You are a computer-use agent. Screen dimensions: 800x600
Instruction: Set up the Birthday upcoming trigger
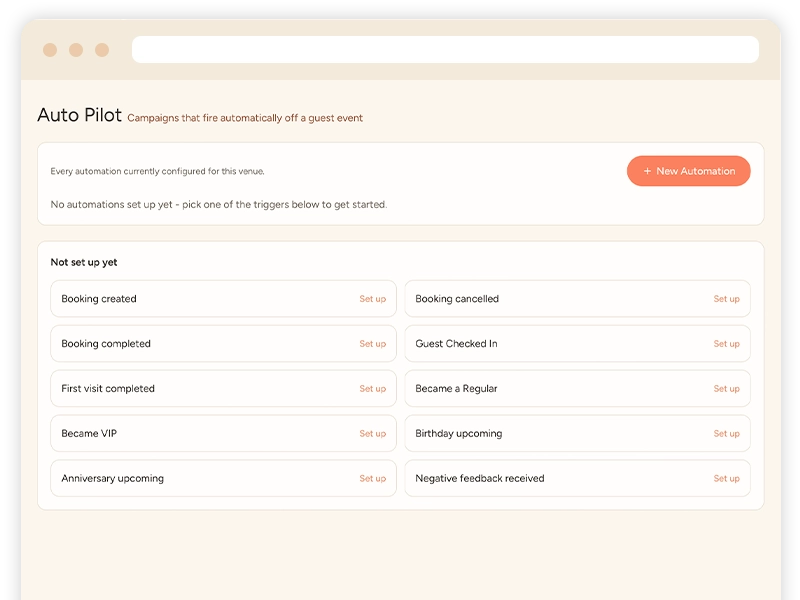(x=727, y=434)
